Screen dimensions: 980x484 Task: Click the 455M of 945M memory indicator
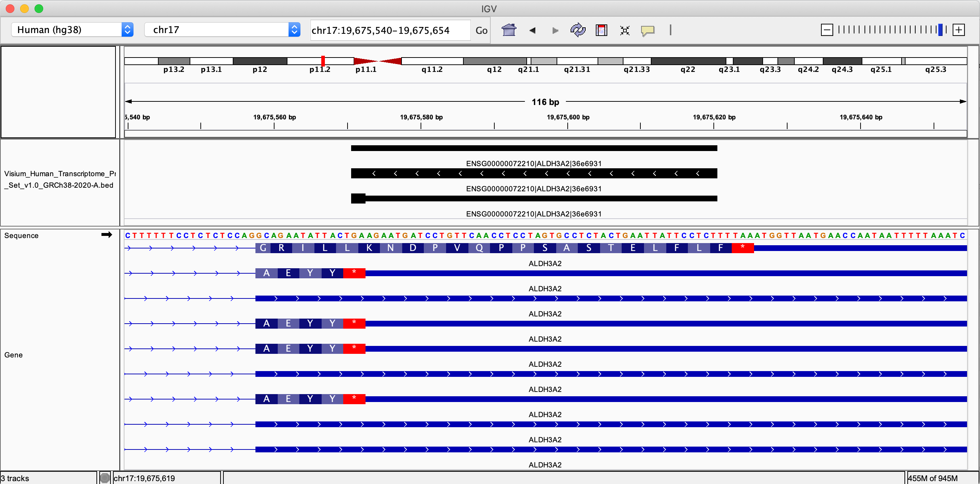pos(933,478)
